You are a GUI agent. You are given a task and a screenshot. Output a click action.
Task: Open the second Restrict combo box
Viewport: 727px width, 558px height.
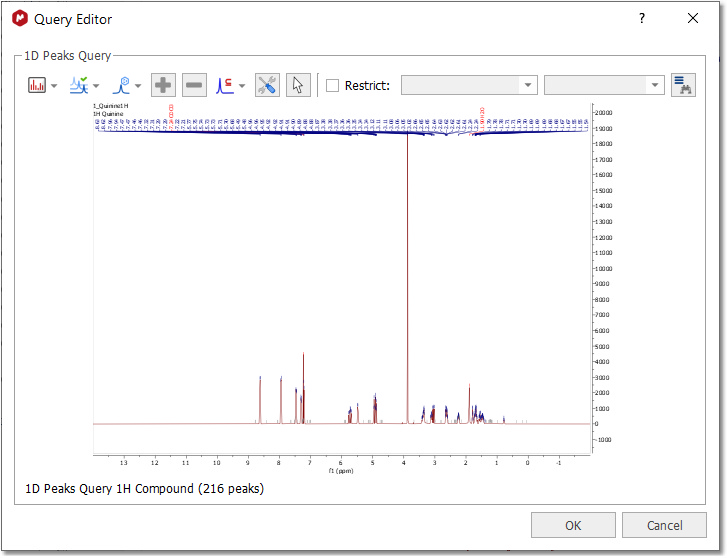point(604,85)
